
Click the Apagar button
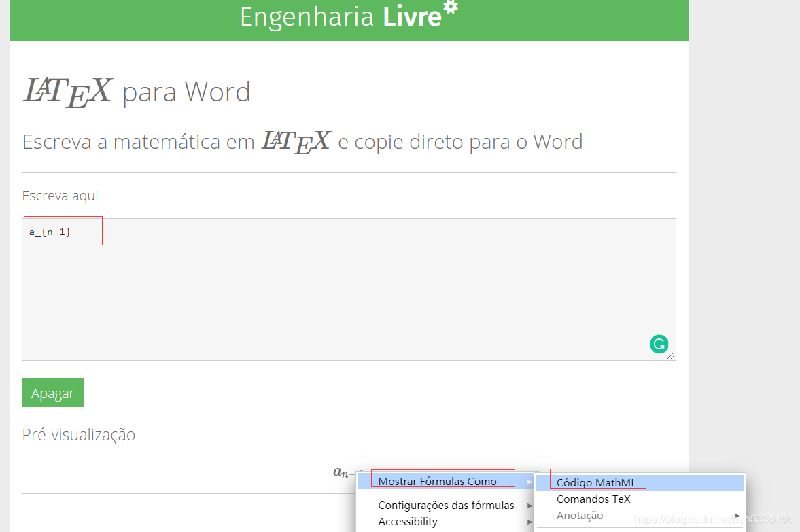pos(52,393)
